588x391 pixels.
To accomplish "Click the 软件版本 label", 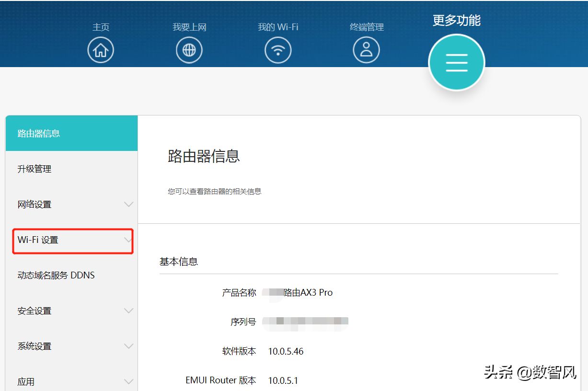I will [x=239, y=351].
